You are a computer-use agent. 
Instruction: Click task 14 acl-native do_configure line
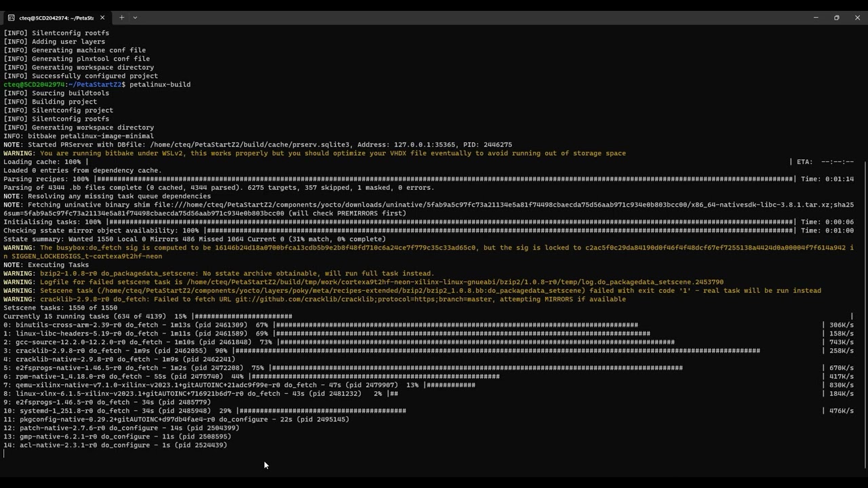point(115,445)
